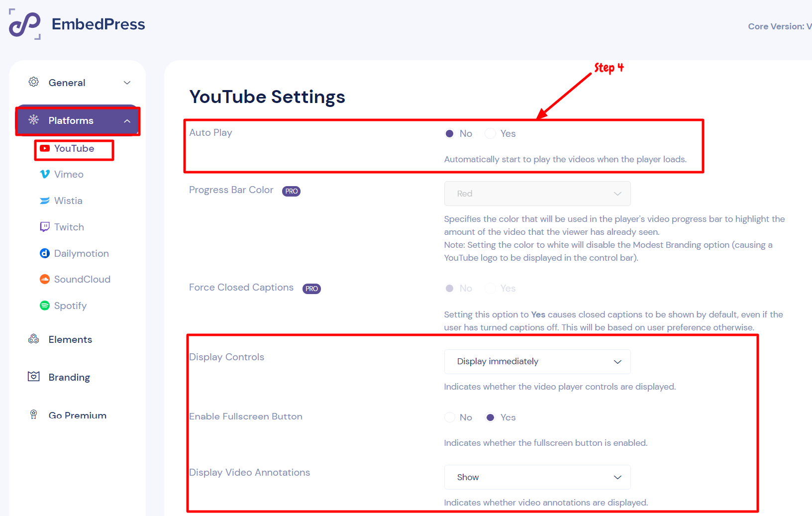Screen dimensions: 812x516
Task: Click the Display Controls label
Action: (x=226, y=357)
